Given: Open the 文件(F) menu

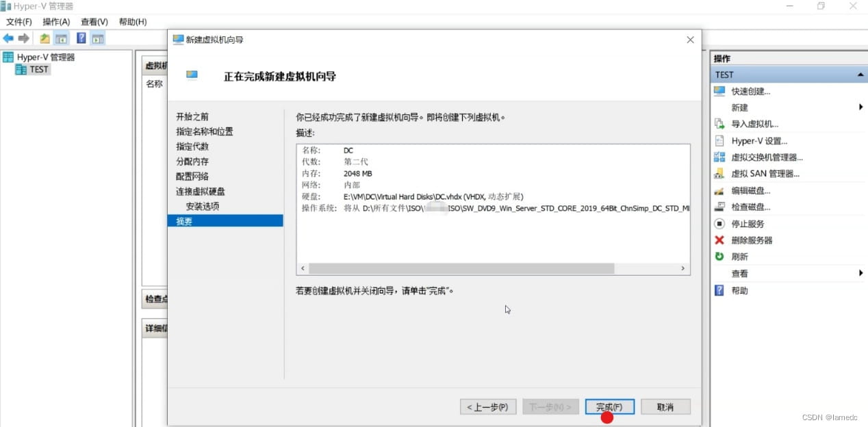Looking at the screenshot, I should [x=19, y=22].
